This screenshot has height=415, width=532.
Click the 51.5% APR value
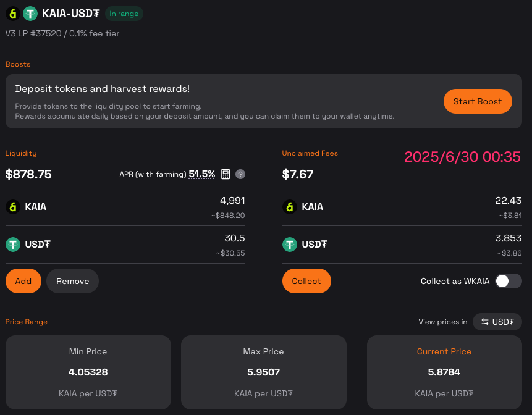(x=202, y=174)
